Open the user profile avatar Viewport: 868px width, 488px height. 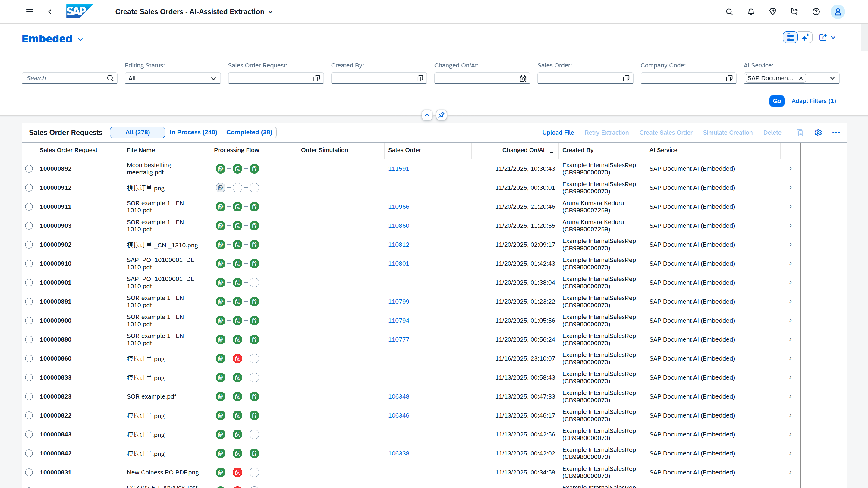[837, 12]
